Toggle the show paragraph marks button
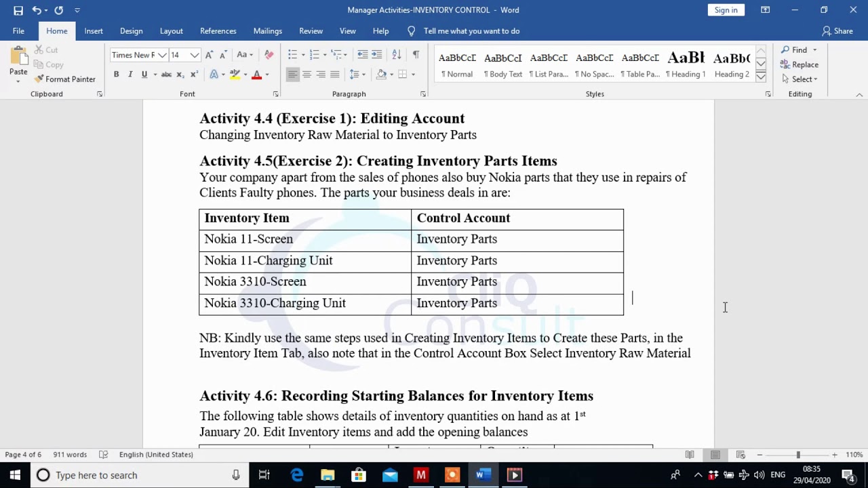 click(416, 55)
